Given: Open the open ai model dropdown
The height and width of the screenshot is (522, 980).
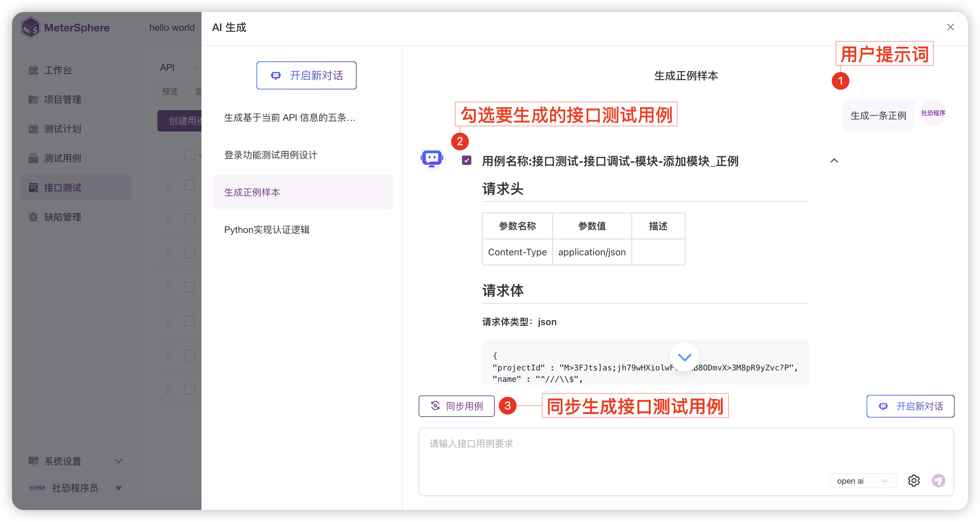Looking at the screenshot, I should tap(863, 481).
